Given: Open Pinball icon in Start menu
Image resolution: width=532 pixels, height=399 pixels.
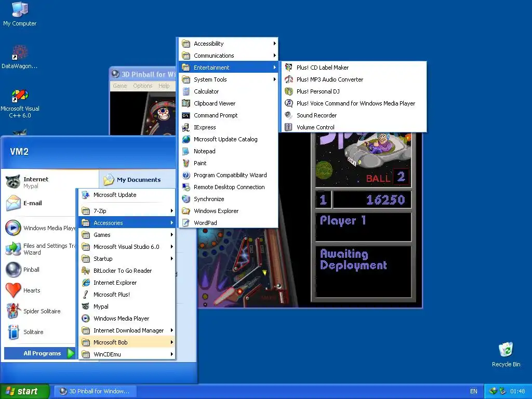Looking at the screenshot, I should click(13, 270).
